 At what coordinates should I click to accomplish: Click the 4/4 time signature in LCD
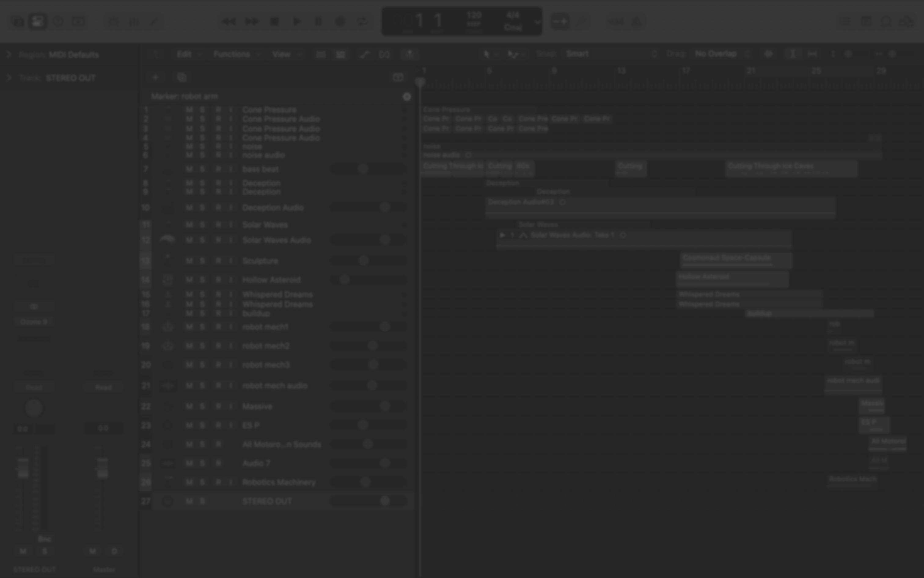point(513,16)
